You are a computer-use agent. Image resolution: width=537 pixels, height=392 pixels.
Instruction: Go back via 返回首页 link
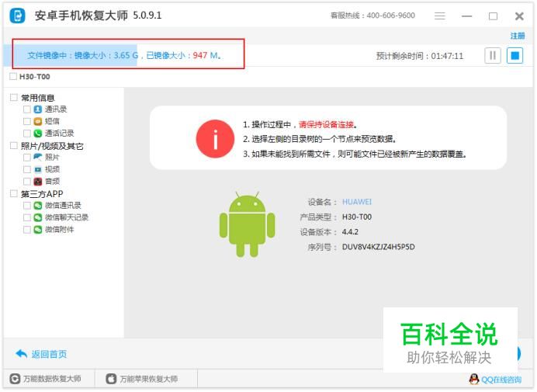[49, 354]
